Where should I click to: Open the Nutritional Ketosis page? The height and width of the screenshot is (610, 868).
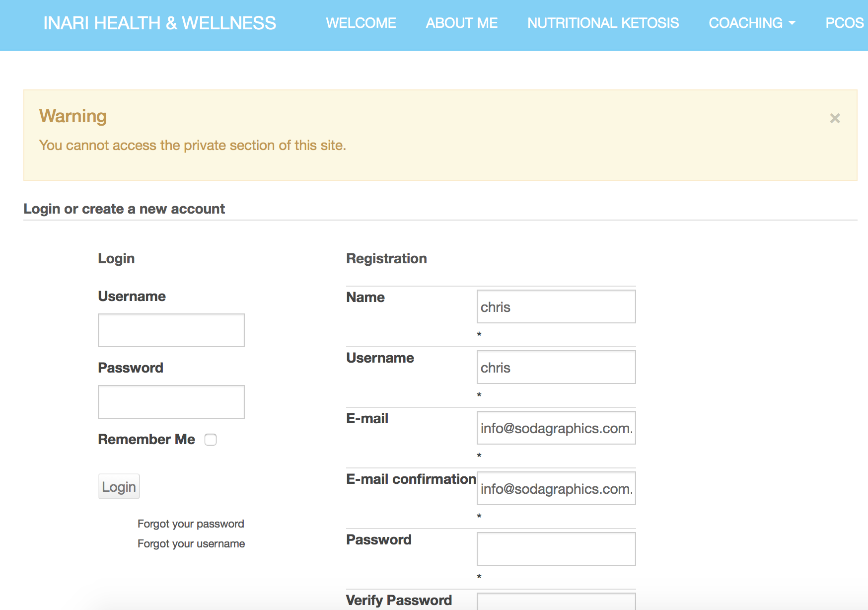[603, 23]
